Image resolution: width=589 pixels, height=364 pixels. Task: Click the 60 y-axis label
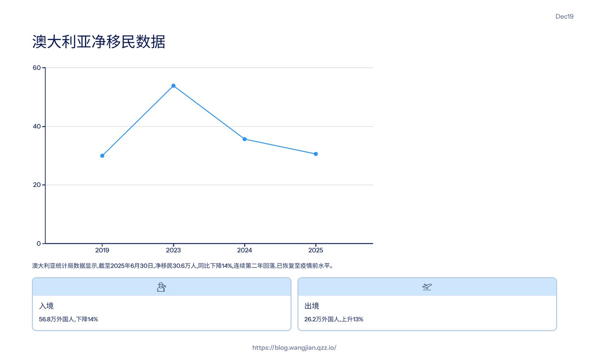[37, 68]
